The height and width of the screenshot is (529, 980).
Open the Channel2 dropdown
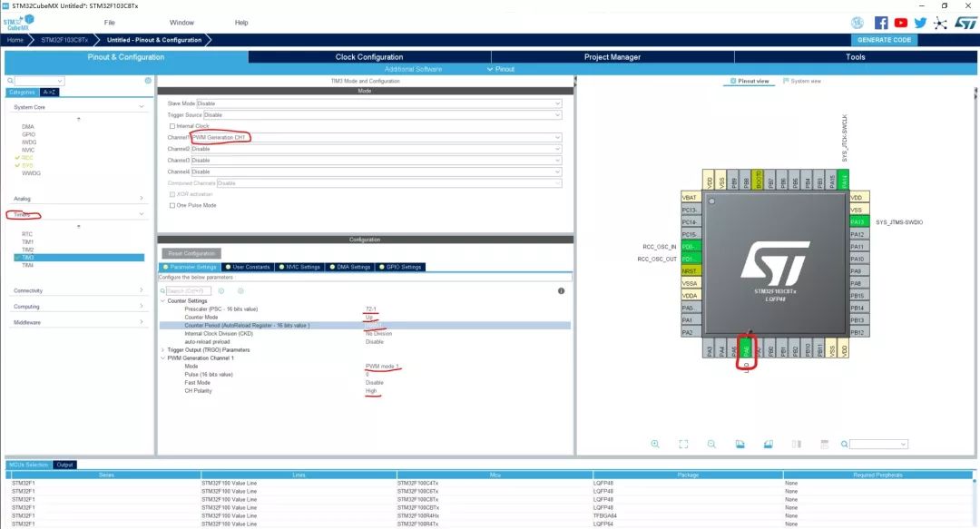[377, 149]
